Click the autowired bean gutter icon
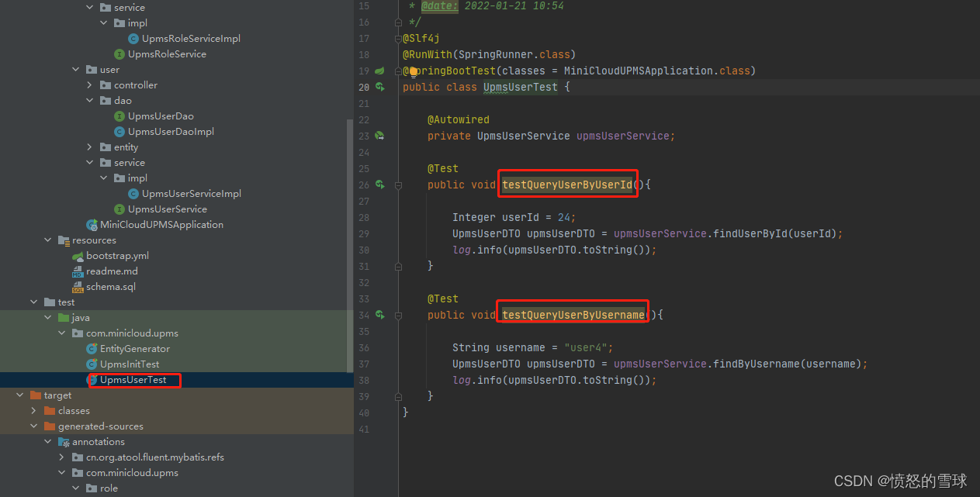This screenshot has width=980, height=497. [379, 136]
